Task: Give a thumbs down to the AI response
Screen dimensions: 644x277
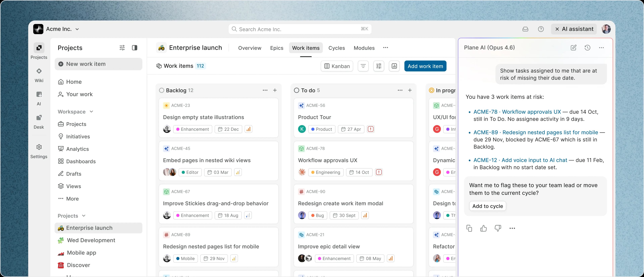Action: (x=498, y=228)
